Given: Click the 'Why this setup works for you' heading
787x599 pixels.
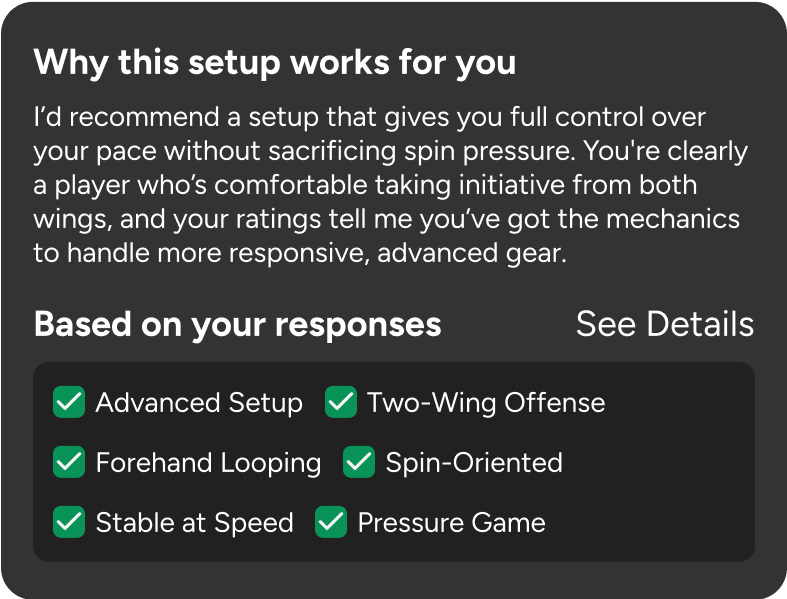Looking at the screenshot, I should coord(275,63).
